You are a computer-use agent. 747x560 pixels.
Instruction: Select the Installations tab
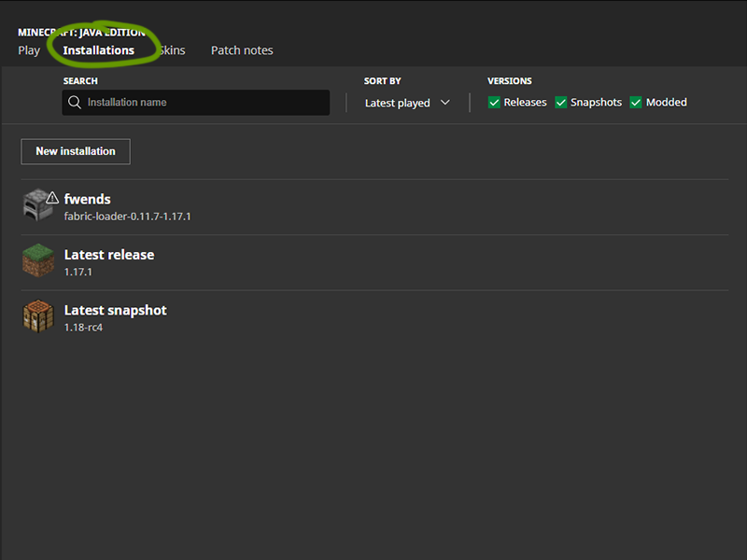click(x=98, y=50)
